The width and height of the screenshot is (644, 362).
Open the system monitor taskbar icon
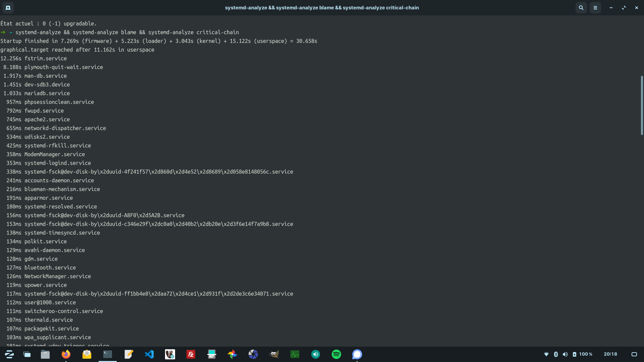pos(295,354)
